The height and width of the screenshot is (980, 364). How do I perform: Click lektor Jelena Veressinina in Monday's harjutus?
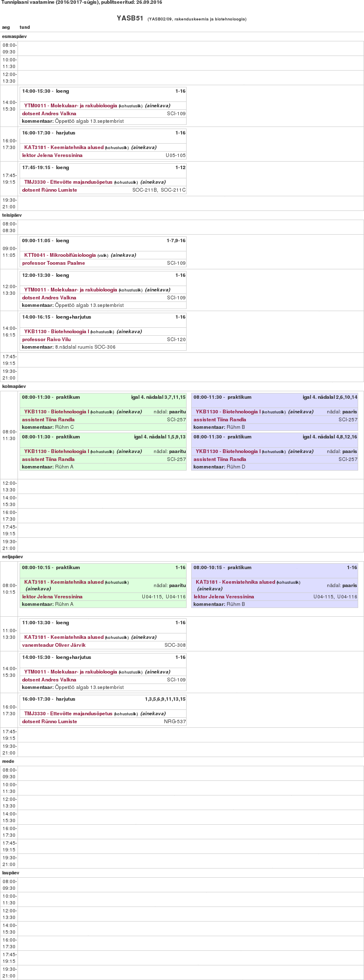point(52,155)
